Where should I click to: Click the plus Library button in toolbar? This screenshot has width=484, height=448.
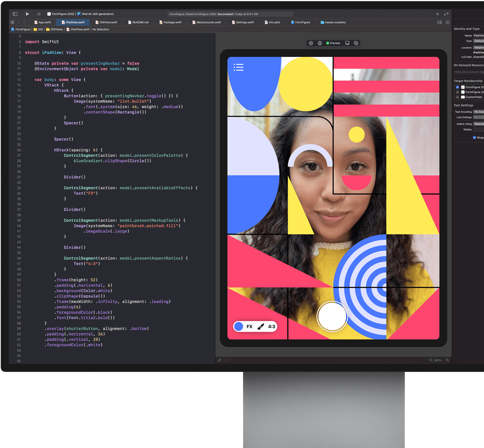click(437, 14)
